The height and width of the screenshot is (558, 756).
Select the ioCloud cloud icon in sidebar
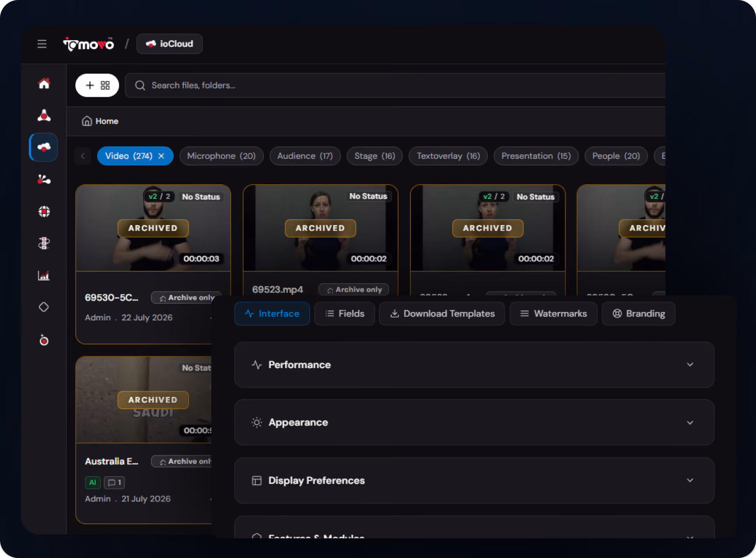44,147
